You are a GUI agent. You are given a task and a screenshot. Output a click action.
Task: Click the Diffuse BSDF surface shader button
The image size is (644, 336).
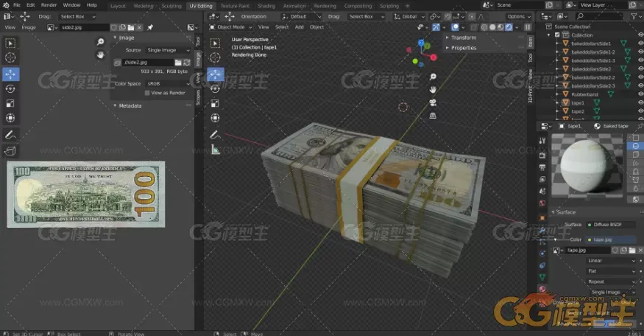pos(611,225)
